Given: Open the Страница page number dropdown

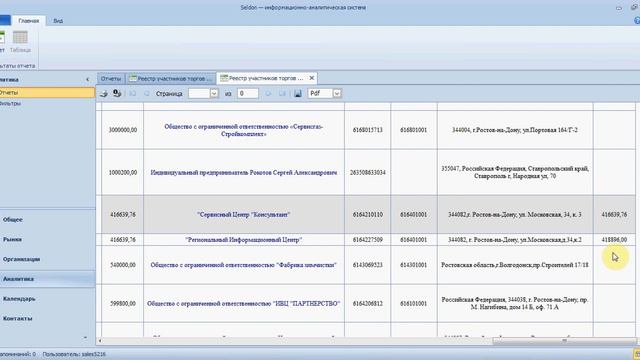Looking at the screenshot, I should coord(214,93).
